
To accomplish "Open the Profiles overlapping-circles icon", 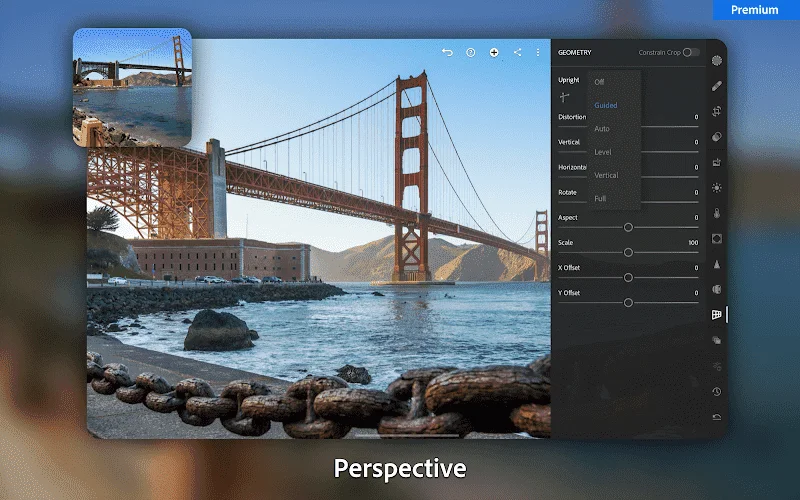I will tap(717, 137).
